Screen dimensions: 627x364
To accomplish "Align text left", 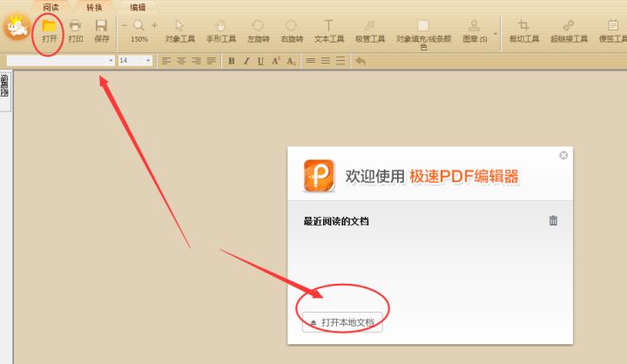I will [166, 61].
